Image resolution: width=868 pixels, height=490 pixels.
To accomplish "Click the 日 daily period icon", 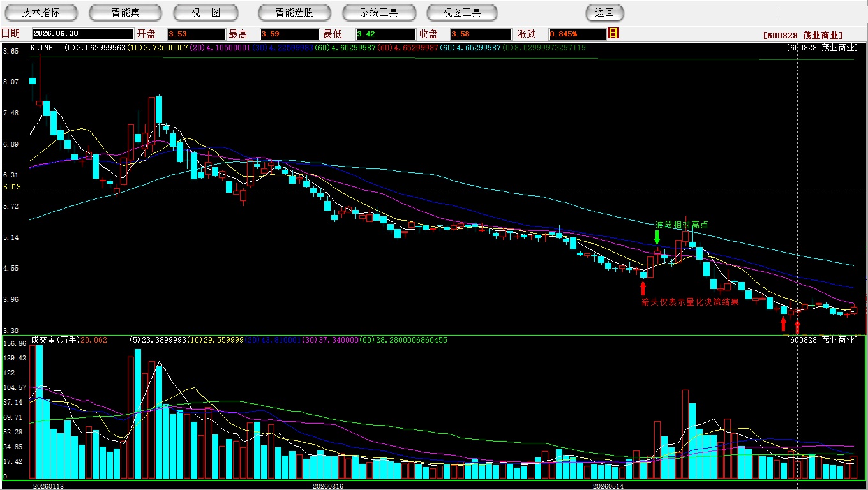I will tap(613, 33).
